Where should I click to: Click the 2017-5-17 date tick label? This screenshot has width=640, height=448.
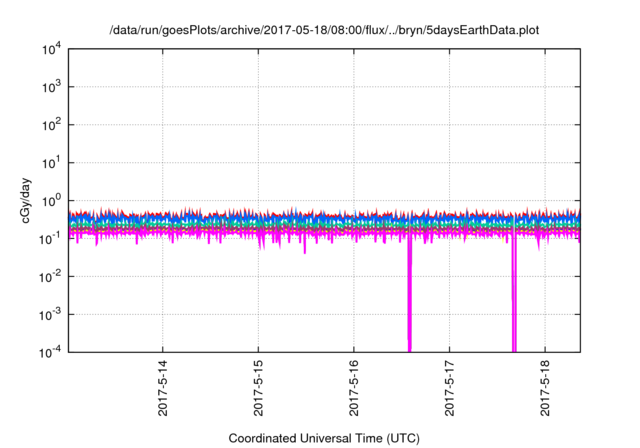[449, 388]
